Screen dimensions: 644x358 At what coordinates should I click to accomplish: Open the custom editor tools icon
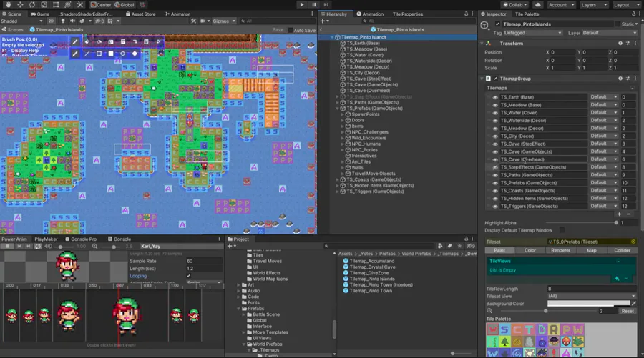pos(79,4)
